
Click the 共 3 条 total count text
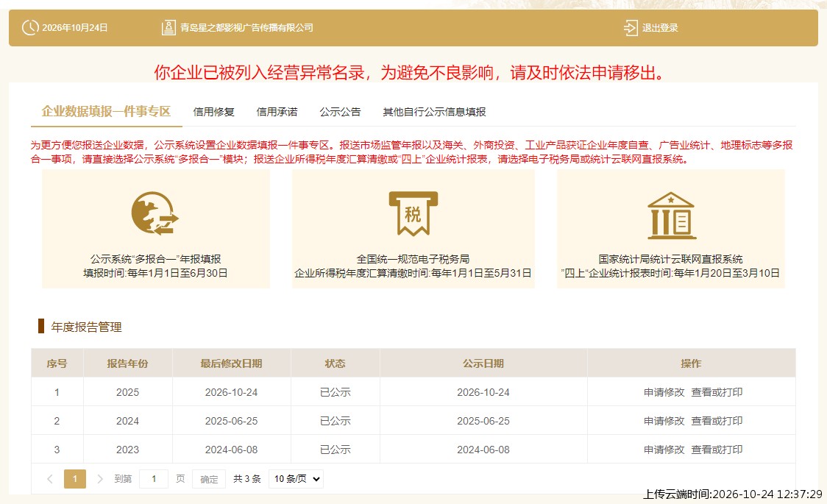point(246,479)
